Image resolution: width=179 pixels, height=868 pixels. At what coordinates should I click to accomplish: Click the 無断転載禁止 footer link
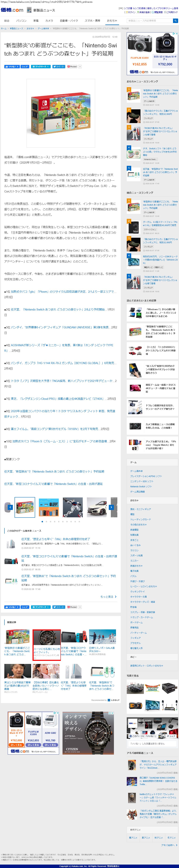(113, 866)
